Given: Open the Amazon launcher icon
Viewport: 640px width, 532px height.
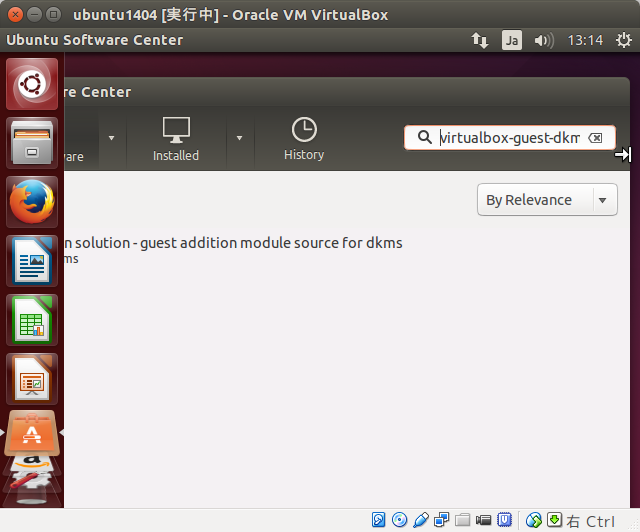Looking at the screenshot, I should (32, 463).
